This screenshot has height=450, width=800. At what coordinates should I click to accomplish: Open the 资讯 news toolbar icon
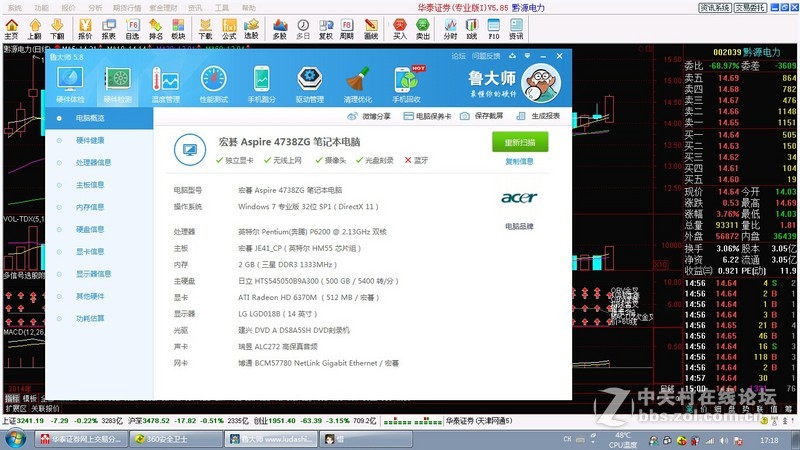click(x=516, y=29)
